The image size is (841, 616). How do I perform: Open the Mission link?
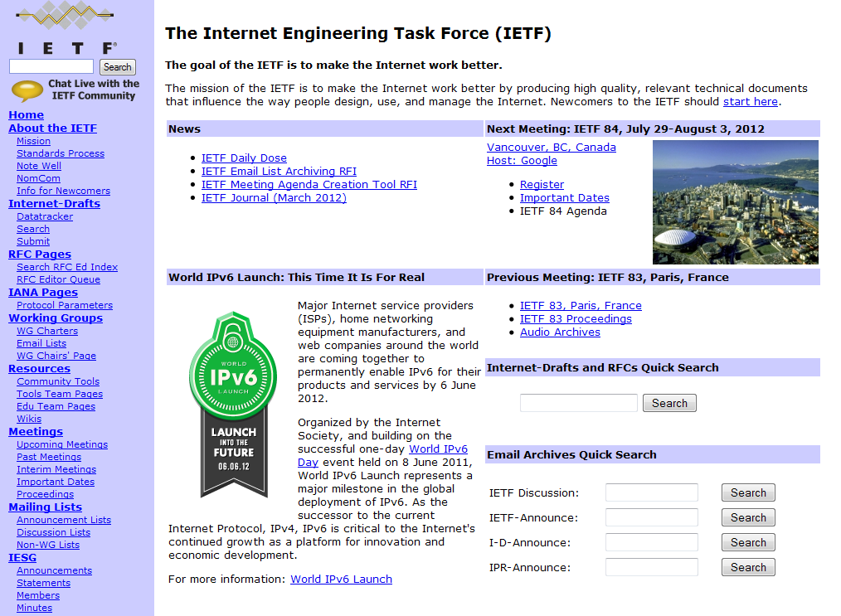[x=33, y=141]
